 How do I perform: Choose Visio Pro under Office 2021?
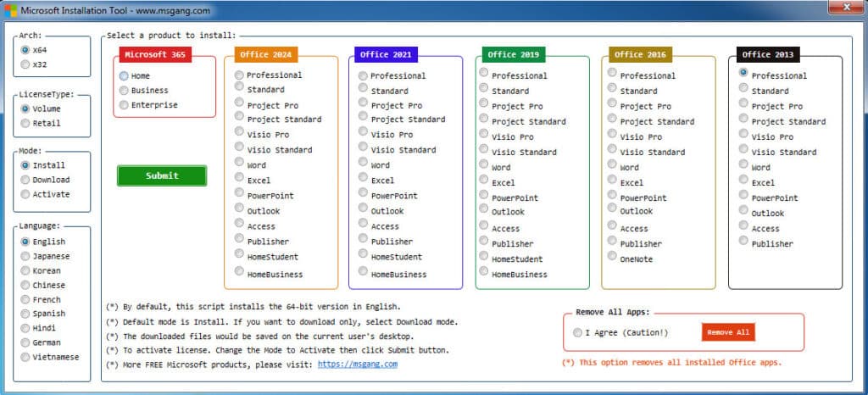[x=363, y=134]
